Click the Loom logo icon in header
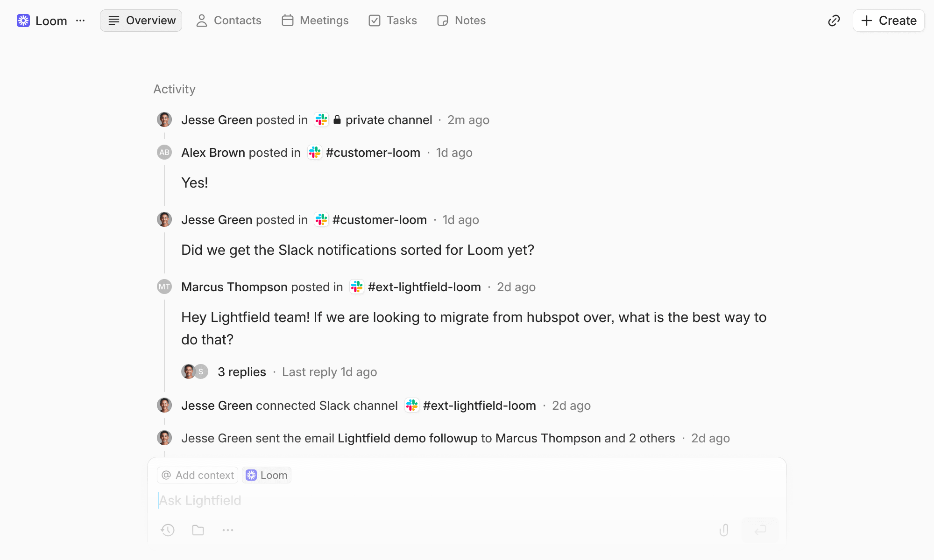 (23, 21)
